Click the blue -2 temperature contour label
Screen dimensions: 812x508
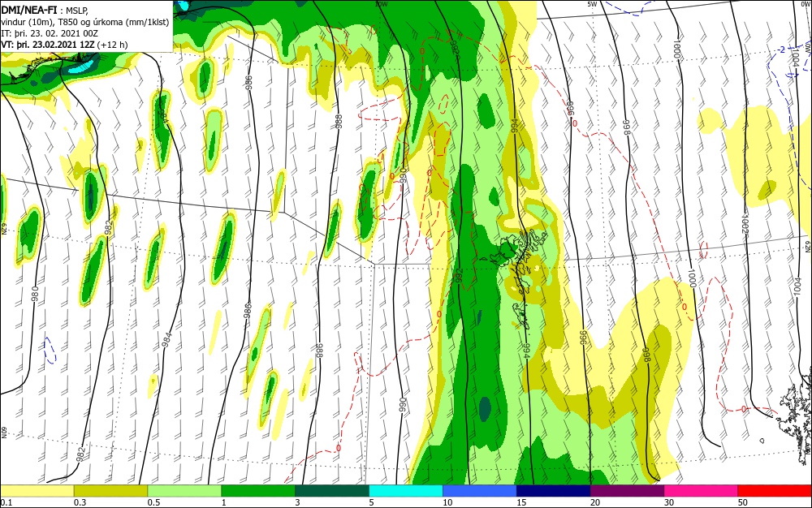click(781, 50)
